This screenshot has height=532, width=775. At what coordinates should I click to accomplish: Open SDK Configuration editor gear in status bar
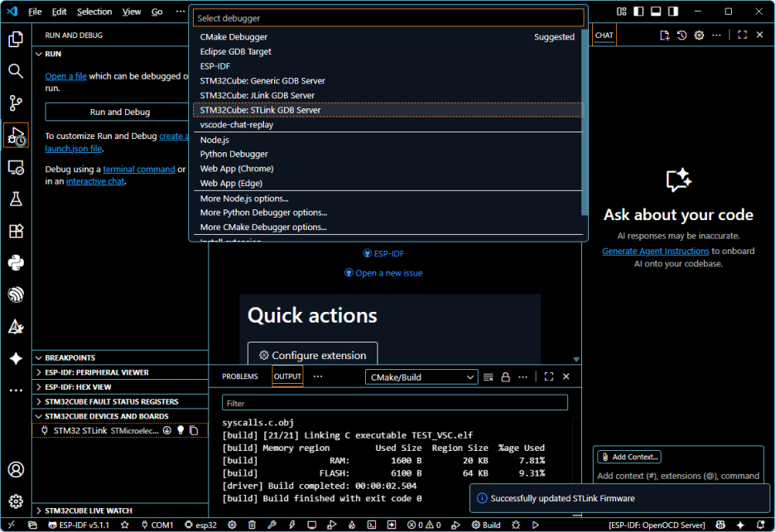(232, 525)
